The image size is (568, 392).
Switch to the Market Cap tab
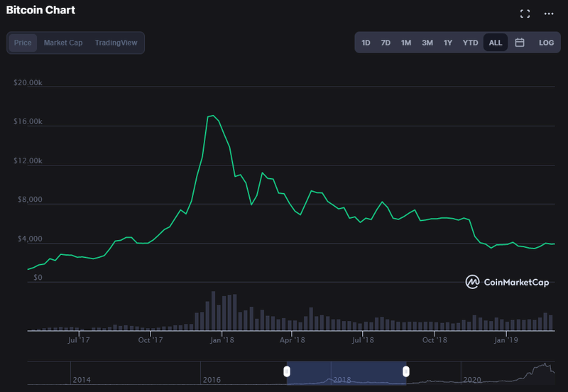pos(63,43)
